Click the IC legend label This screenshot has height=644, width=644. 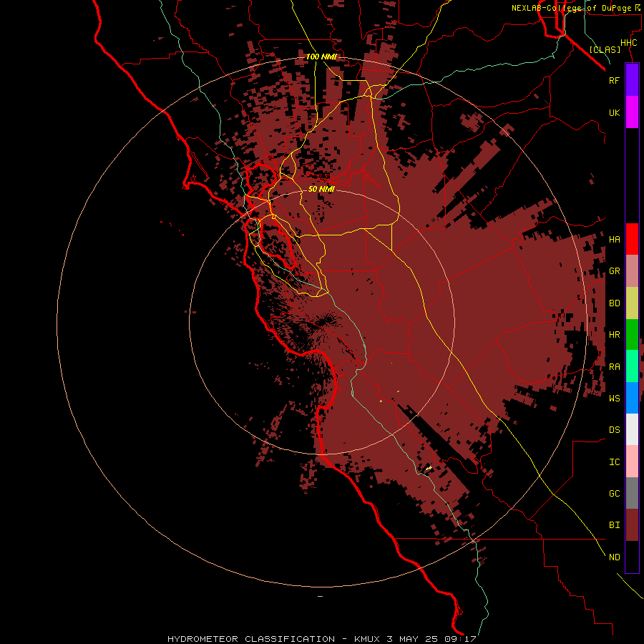(x=615, y=462)
